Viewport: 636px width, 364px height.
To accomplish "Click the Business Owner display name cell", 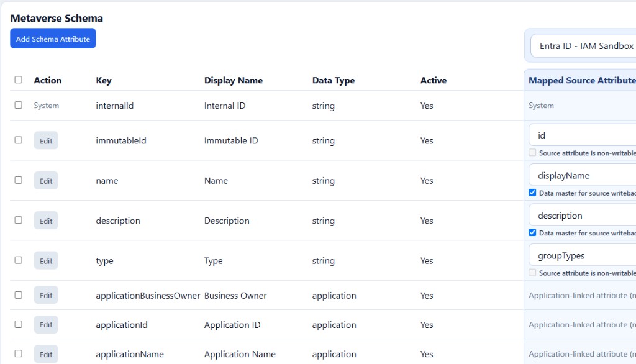I will coord(235,296).
